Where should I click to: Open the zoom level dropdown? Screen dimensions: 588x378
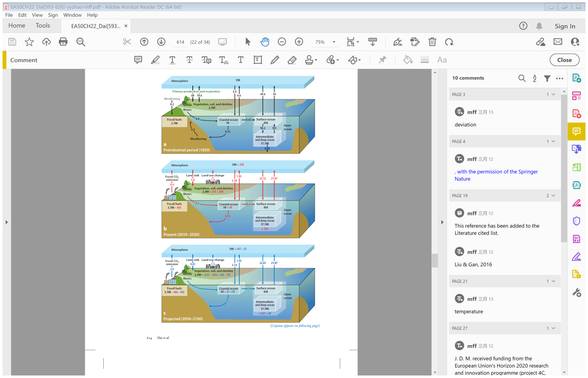point(334,42)
